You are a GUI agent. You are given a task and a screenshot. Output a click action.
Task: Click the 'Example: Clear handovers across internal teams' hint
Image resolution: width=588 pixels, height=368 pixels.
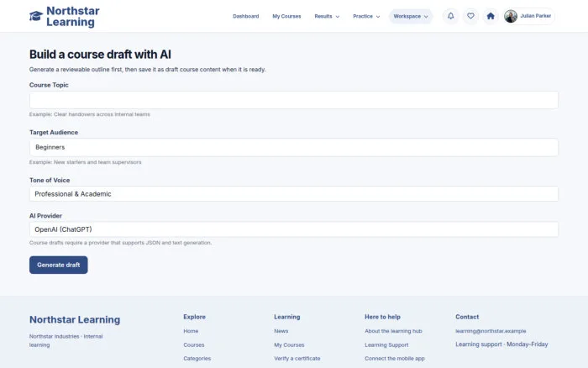(x=90, y=114)
